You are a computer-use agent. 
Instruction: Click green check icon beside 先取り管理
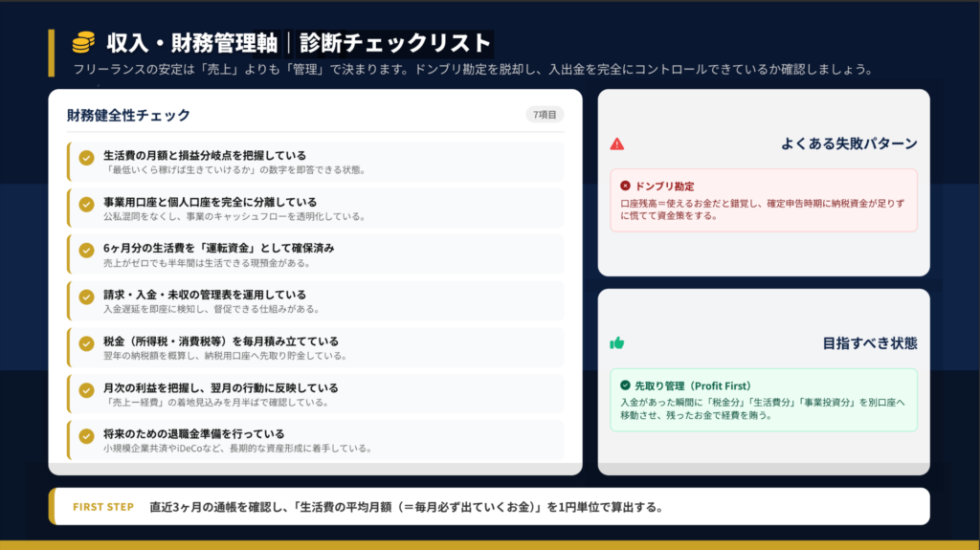point(626,385)
